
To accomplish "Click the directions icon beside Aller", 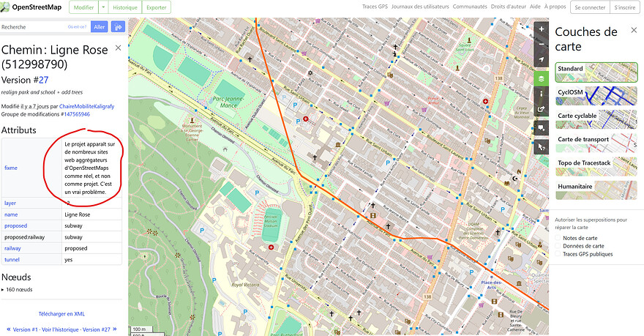I will point(118,26).
